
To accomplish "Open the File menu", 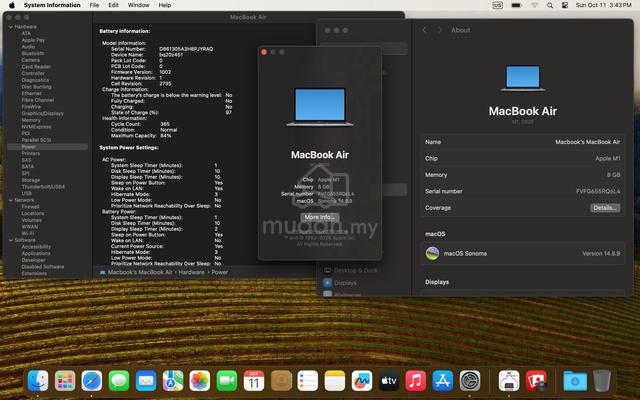I will click(94, 5).
